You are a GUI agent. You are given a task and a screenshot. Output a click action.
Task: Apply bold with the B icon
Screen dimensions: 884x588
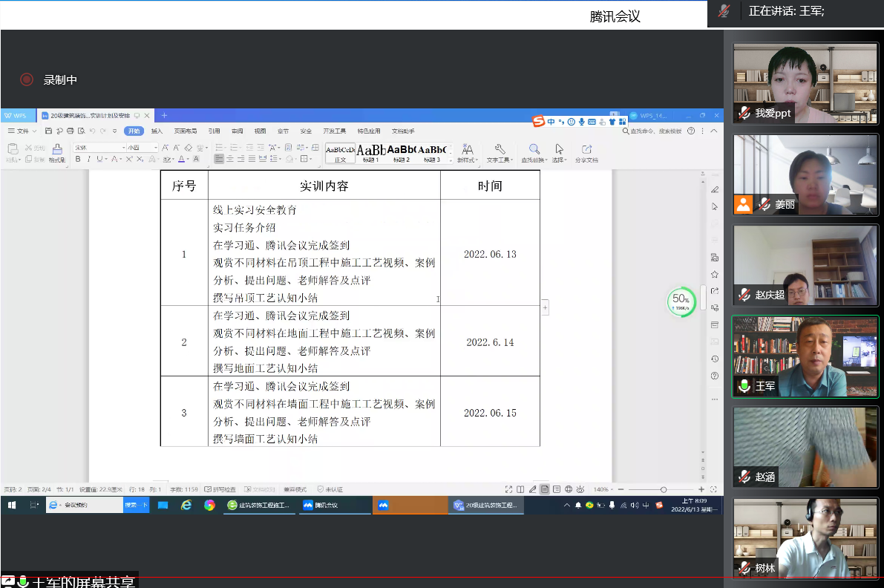(x=78, y=159)
